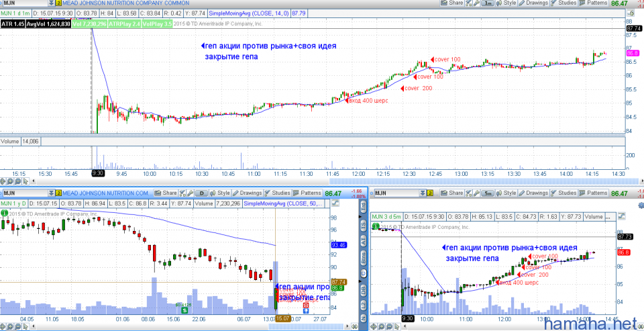Screen dimensions: 644x331
Task: Zoom out using magnifier below top chart
Action: [x=18, y=181]
